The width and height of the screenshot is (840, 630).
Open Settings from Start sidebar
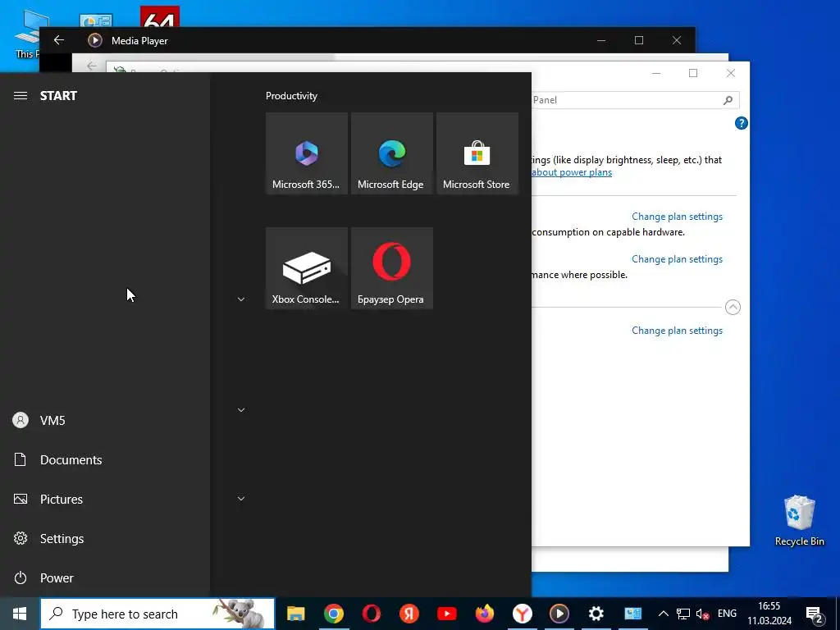tap(104, 538)
